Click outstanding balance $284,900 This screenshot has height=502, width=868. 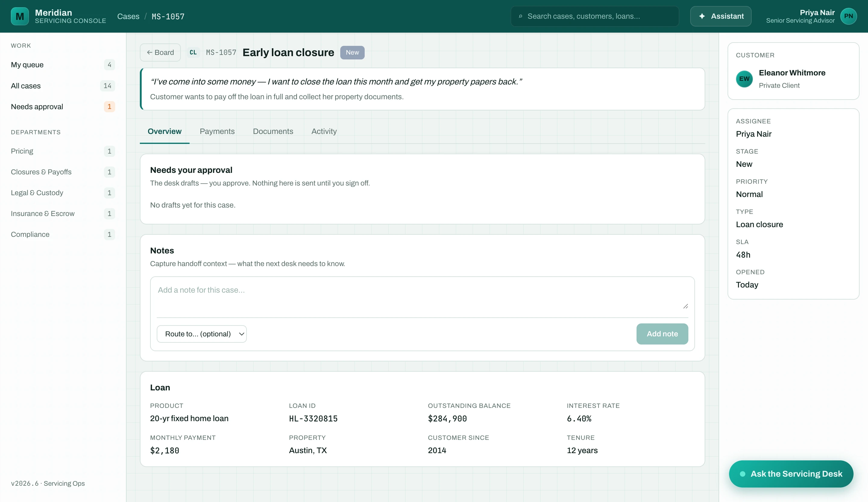click(447, 418)
